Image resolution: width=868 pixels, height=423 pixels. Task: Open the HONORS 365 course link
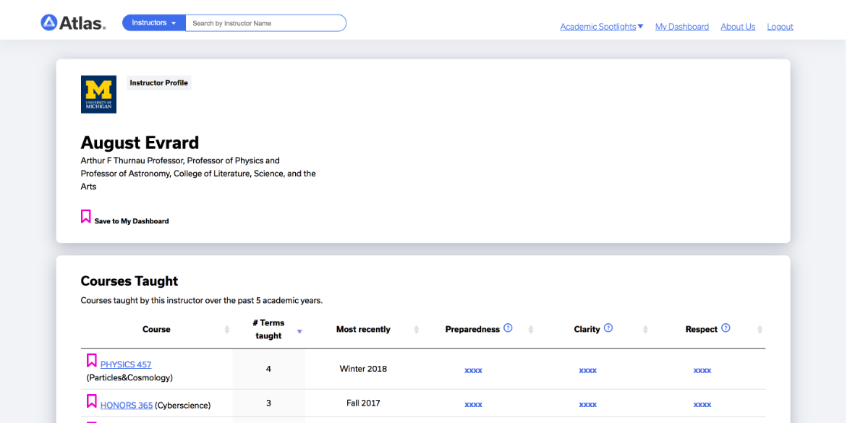point(127,406)
